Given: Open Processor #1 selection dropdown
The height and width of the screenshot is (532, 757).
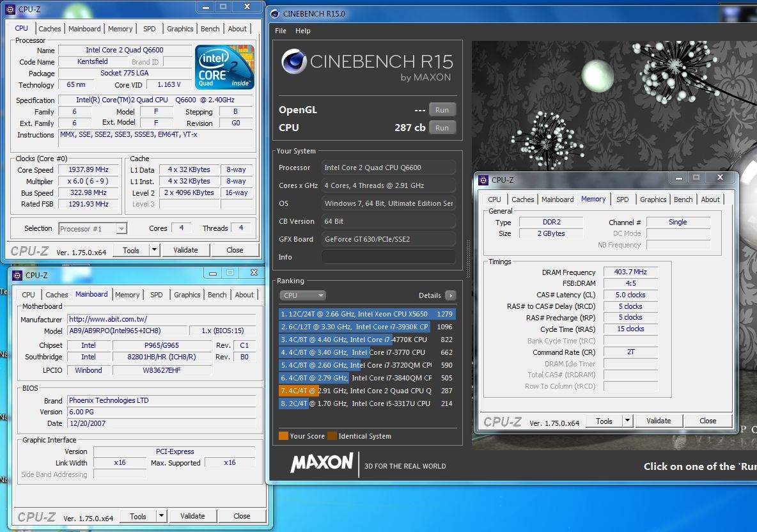Looking at the screenshot, I should tap(93, 229).
